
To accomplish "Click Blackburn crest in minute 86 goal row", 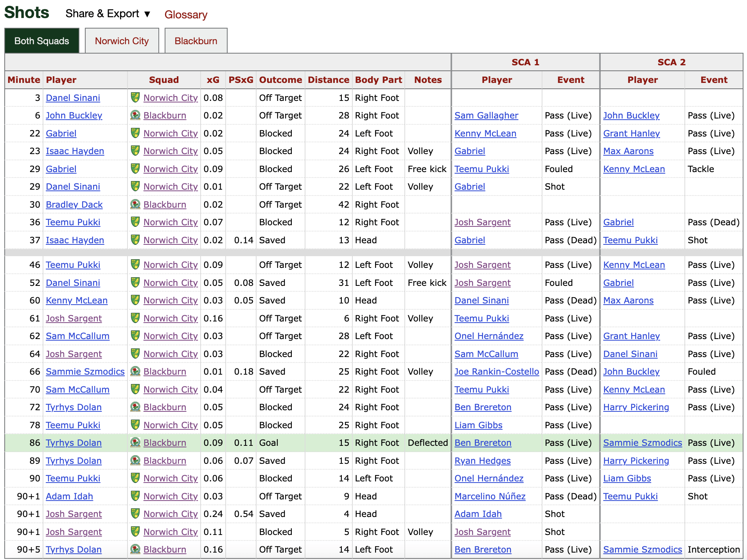I will 135,443.
